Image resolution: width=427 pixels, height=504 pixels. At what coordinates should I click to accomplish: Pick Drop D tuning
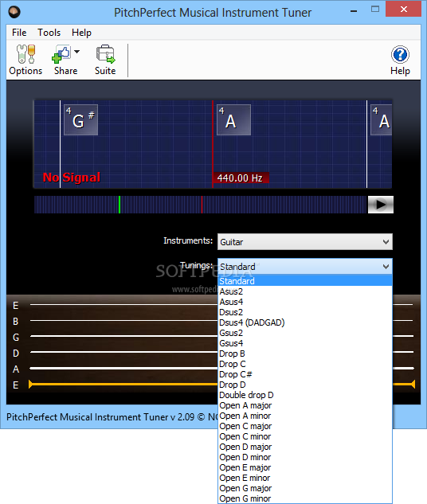pos(305,385)
